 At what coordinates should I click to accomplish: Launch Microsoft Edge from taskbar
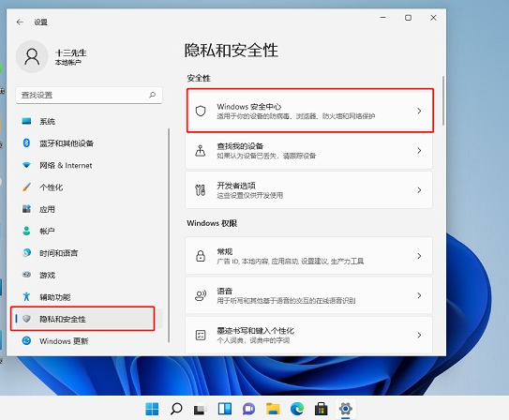click(297, 409)
